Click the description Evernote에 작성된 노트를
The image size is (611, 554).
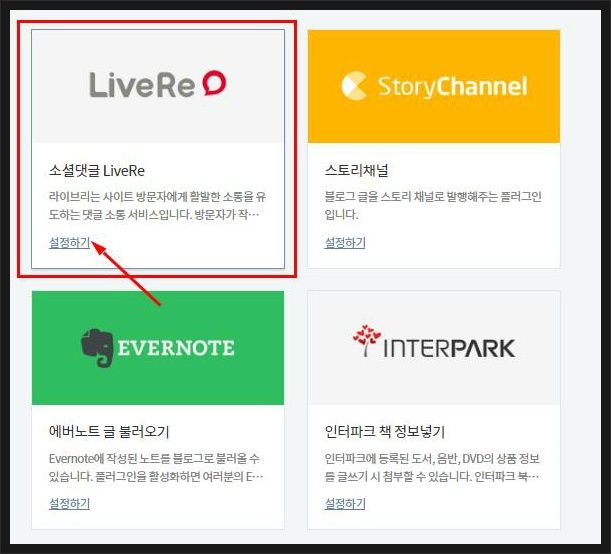point(156,467)
